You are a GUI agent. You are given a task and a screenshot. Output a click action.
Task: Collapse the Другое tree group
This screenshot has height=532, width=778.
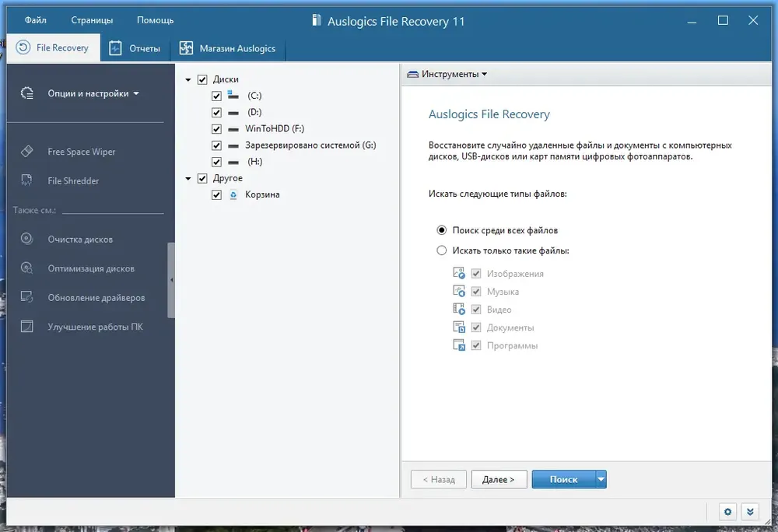click(x=188, y=178)
